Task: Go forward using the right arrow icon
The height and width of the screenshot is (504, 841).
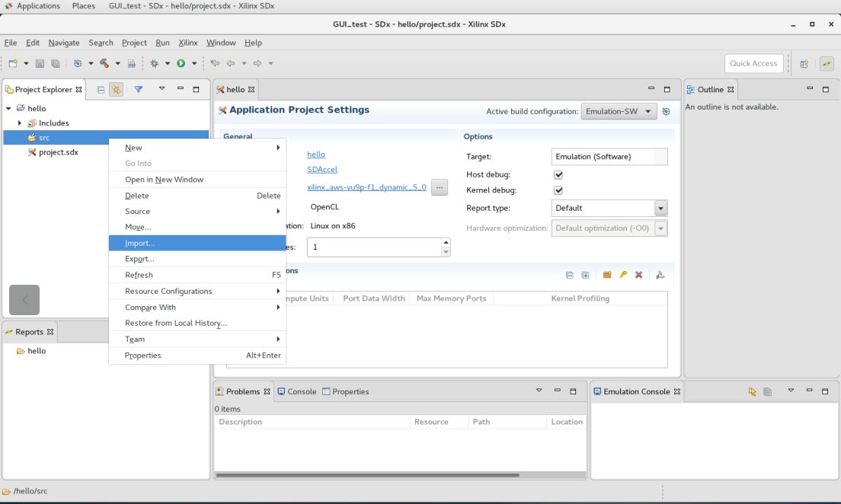Action: 257,63
